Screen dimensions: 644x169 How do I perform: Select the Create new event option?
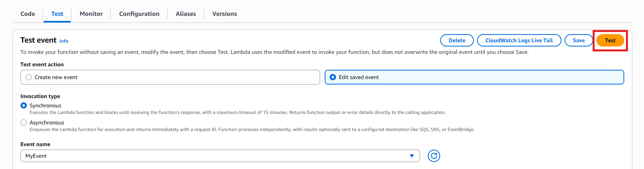click(x=29, y=77)
